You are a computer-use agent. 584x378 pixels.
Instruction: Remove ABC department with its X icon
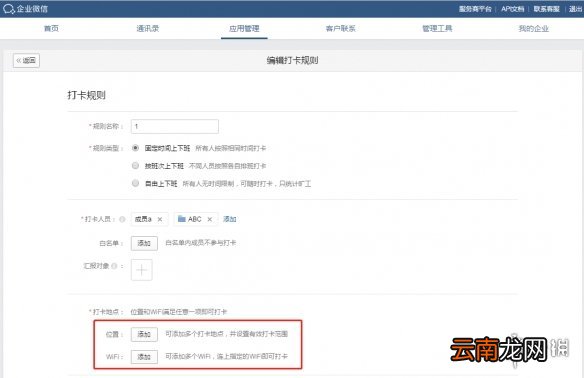[210, 219]
